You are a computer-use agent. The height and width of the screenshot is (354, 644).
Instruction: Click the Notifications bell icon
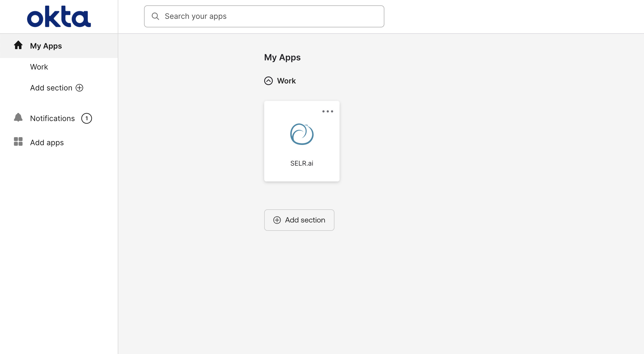pos(18,118)
